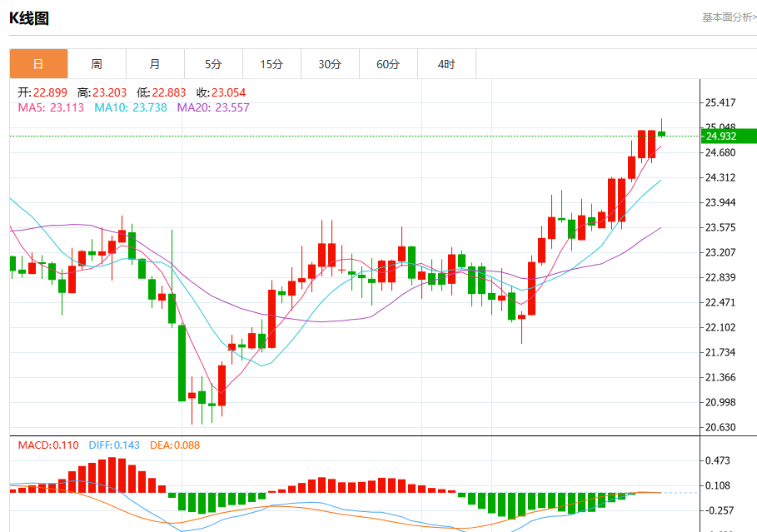Open the 4时 interval tab
Image resolution: width=757 pixels, height=532 pixels.
pos(446,64)
